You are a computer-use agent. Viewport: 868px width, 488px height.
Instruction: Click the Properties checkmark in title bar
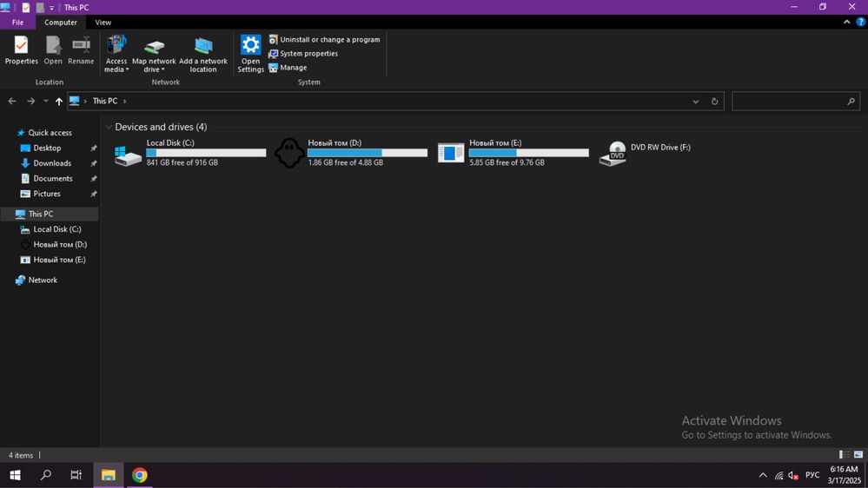coord(25,8)
